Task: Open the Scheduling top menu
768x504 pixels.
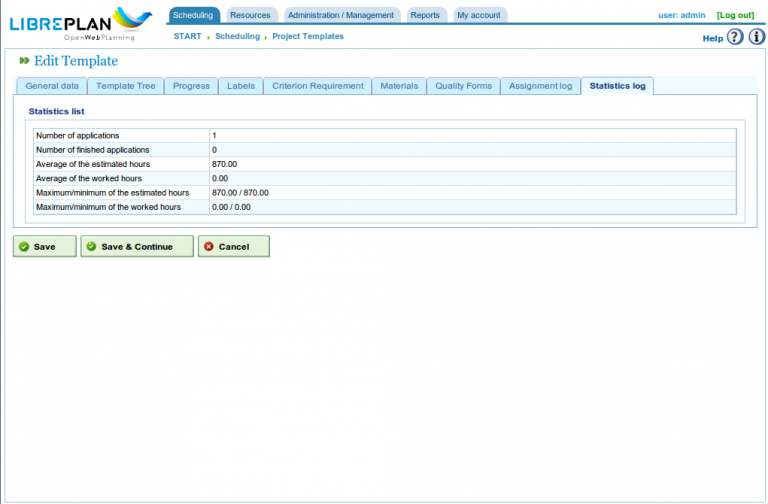Action: 193,15
